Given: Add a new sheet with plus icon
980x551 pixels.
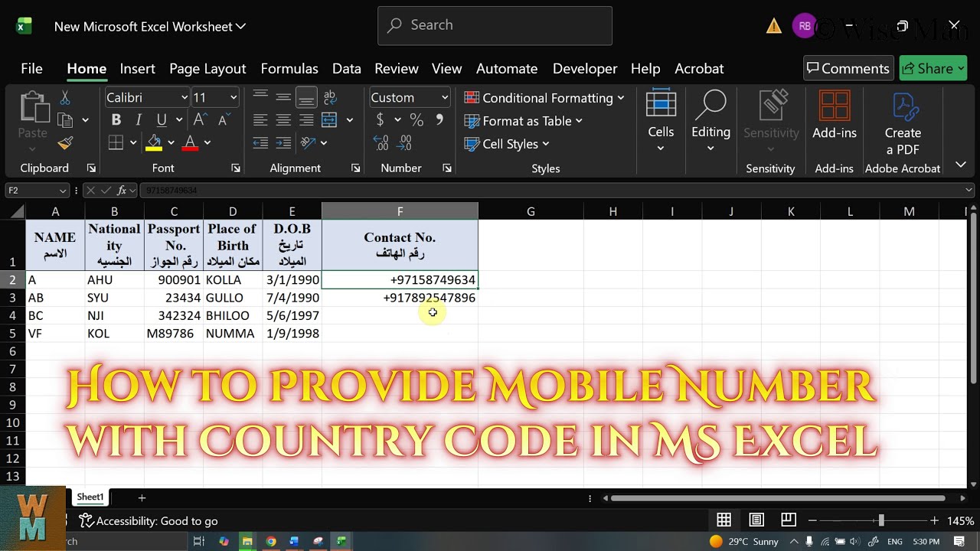Looking at the screenshot, I should click(142, 497).
